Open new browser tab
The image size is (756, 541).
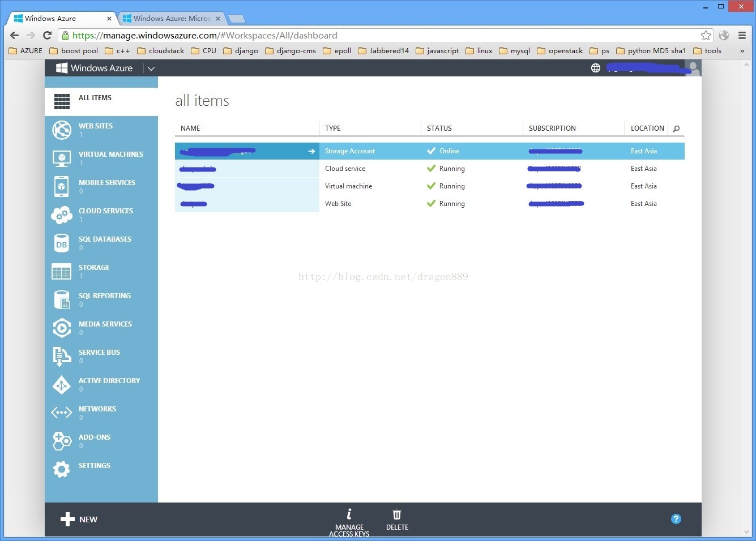point(236,19)
